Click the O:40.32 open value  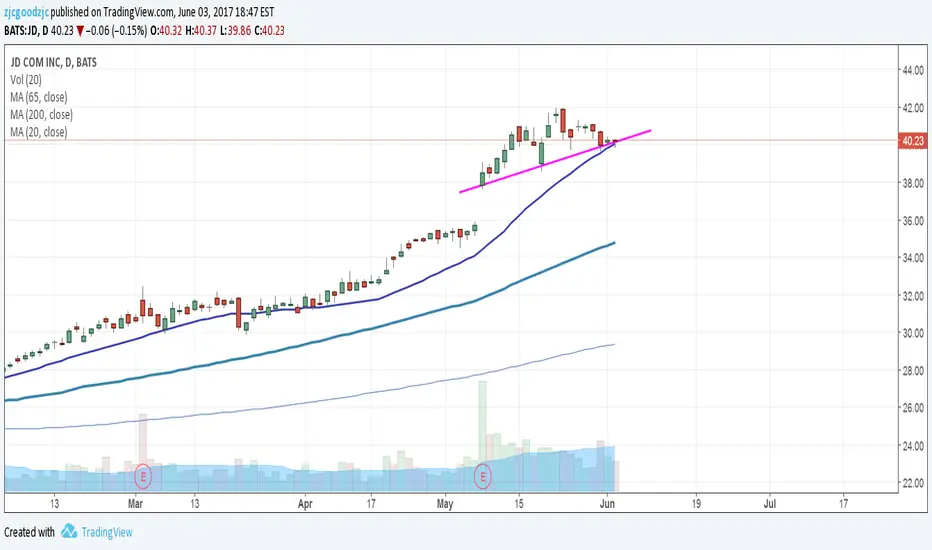pos(166,30)
